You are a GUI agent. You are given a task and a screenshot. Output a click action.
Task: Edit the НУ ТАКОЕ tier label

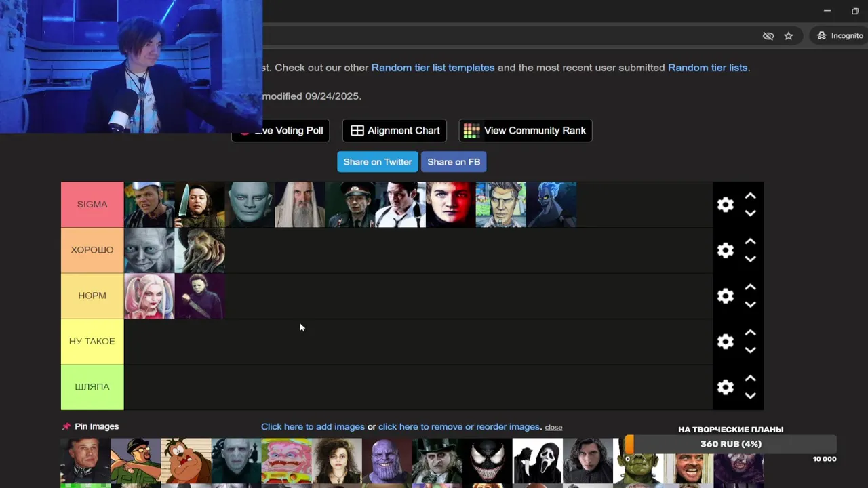92,341
